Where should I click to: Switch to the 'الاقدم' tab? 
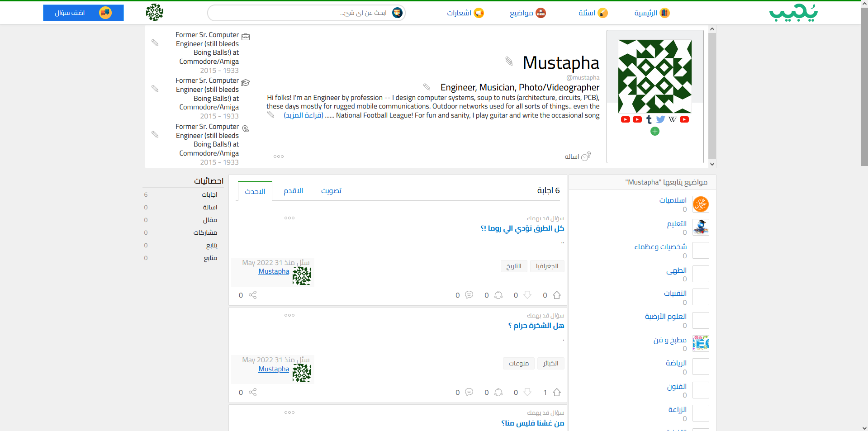(x=293, y=191)
